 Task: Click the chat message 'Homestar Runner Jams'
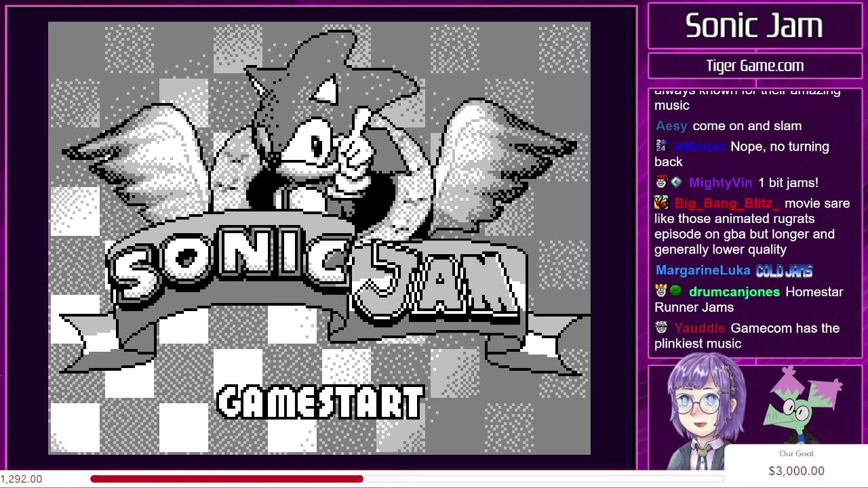pos(749,300)
